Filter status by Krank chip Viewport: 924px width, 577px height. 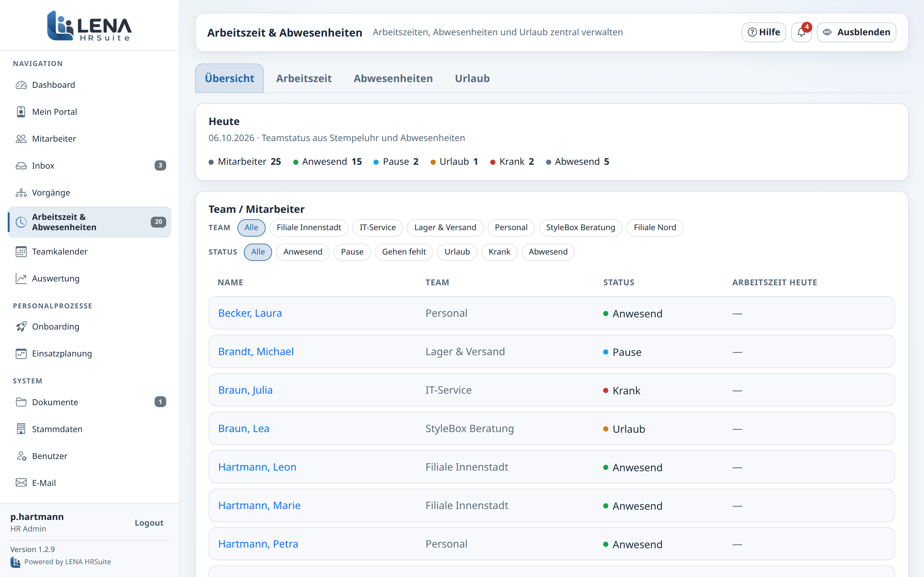tap(499, 252)
